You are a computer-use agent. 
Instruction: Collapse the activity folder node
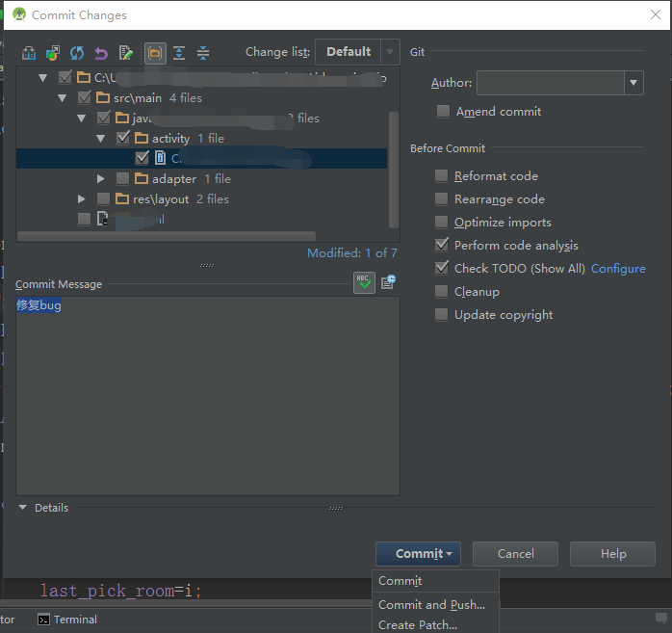(101, 139)
